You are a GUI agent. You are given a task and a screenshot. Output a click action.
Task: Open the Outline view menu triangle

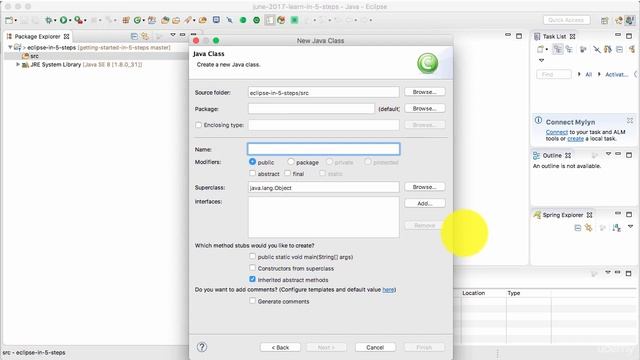(x=608, y=154)
